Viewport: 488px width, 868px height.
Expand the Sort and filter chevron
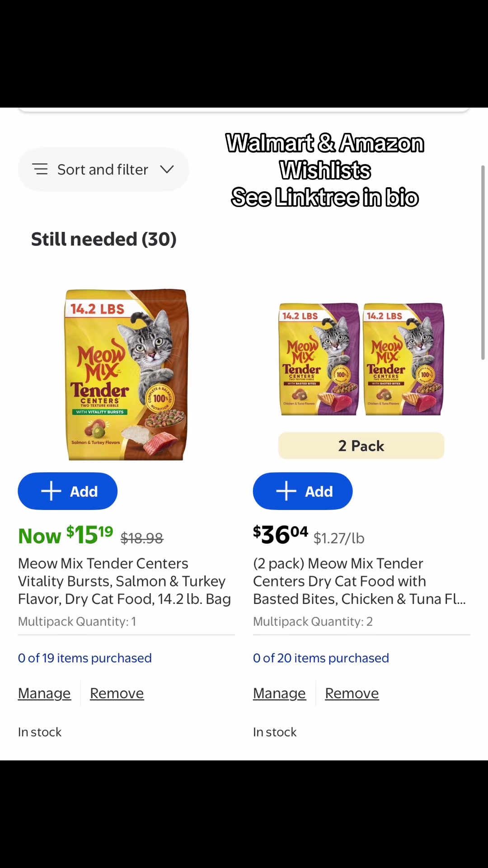coord(167,170)
